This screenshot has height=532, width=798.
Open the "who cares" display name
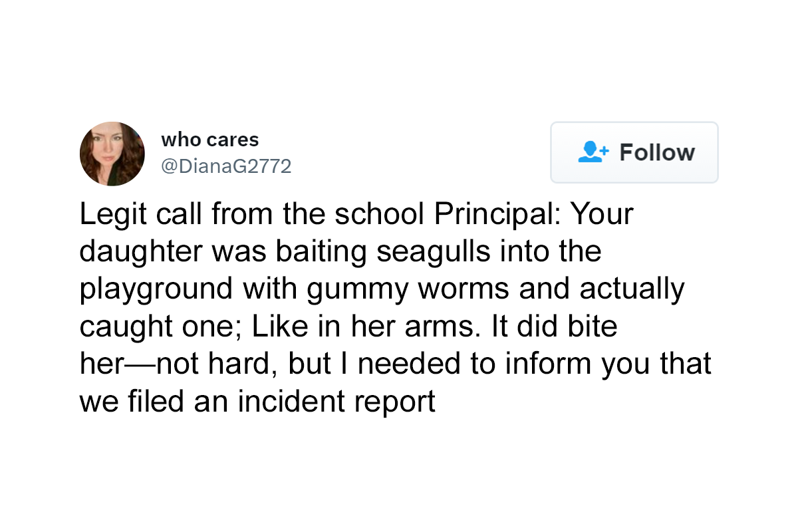coord(209,140)
